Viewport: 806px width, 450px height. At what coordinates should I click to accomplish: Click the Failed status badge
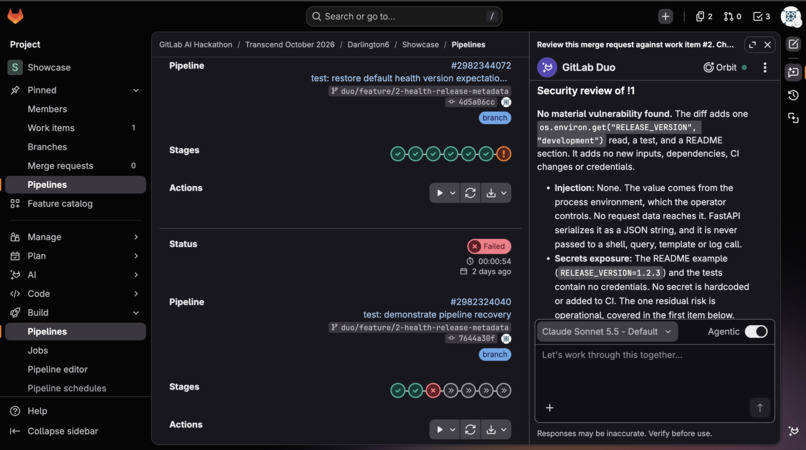489,246
